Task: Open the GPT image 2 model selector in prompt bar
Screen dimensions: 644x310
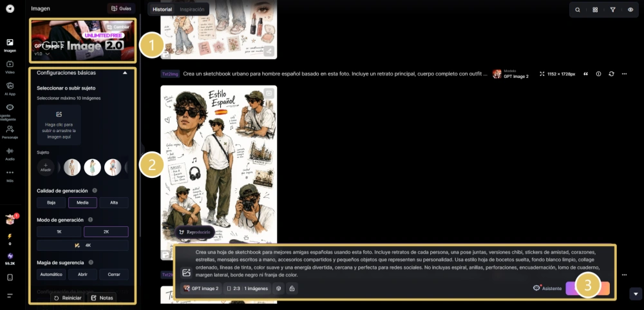Action: pos(201,289)
